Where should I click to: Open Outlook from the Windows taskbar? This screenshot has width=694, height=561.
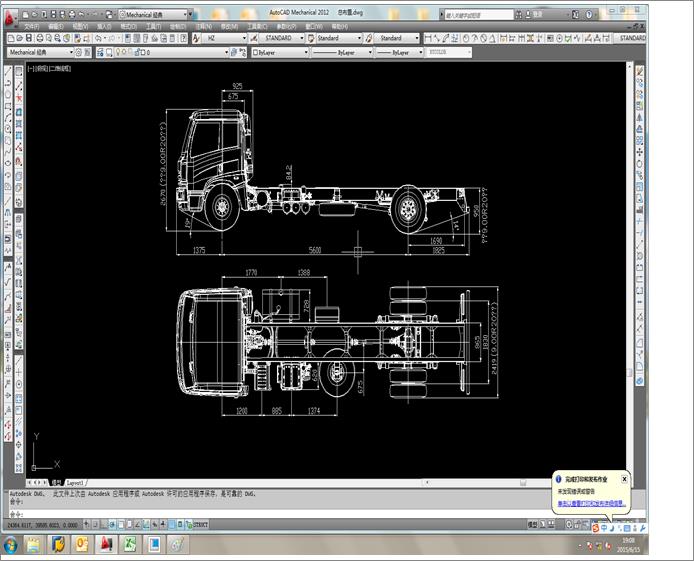point(82,545)
